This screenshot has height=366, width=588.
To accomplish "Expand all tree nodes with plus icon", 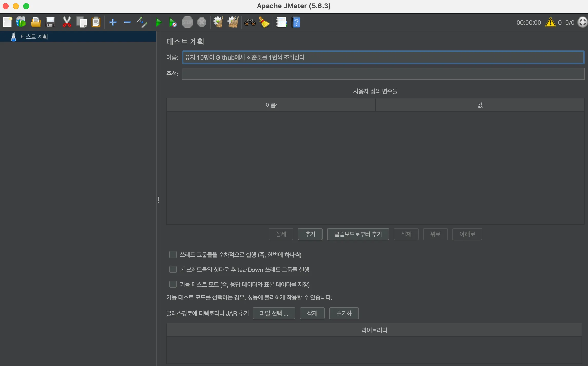I will pyautogui.click(x=113, y=22).
